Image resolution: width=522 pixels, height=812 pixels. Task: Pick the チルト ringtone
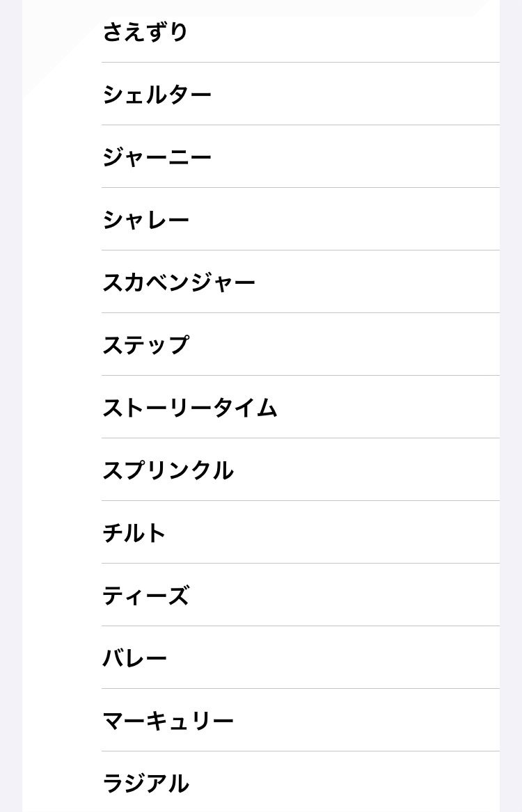pyautogui.click(x=134, y=533)
